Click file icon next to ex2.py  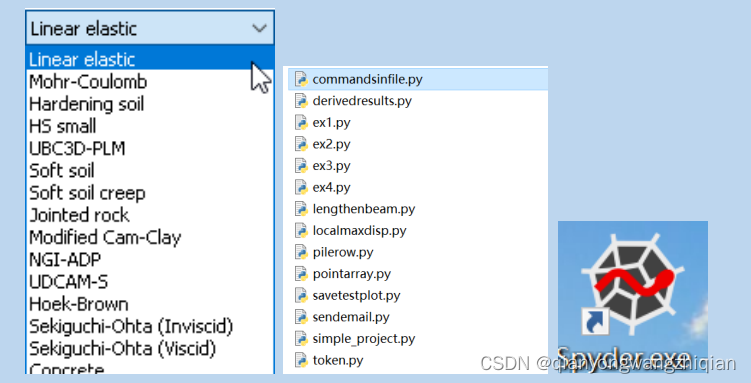pyautogui.click(x=301, y=144)
